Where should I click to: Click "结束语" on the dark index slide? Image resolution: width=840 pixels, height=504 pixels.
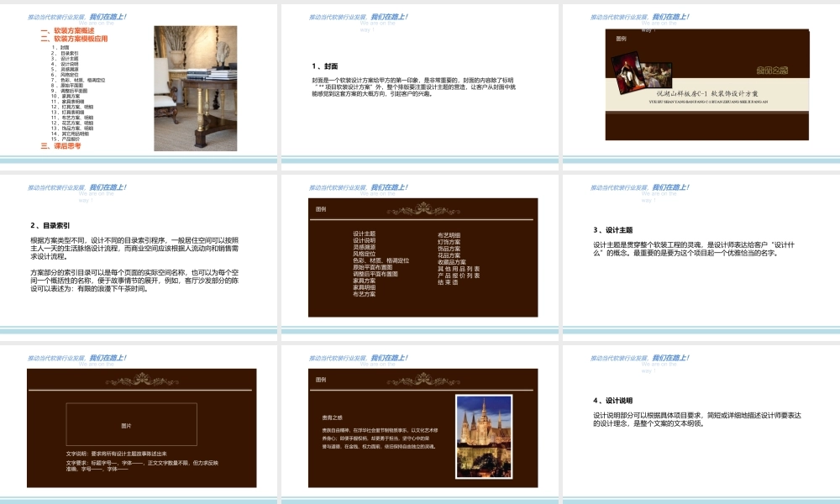[x=448, y=282]
